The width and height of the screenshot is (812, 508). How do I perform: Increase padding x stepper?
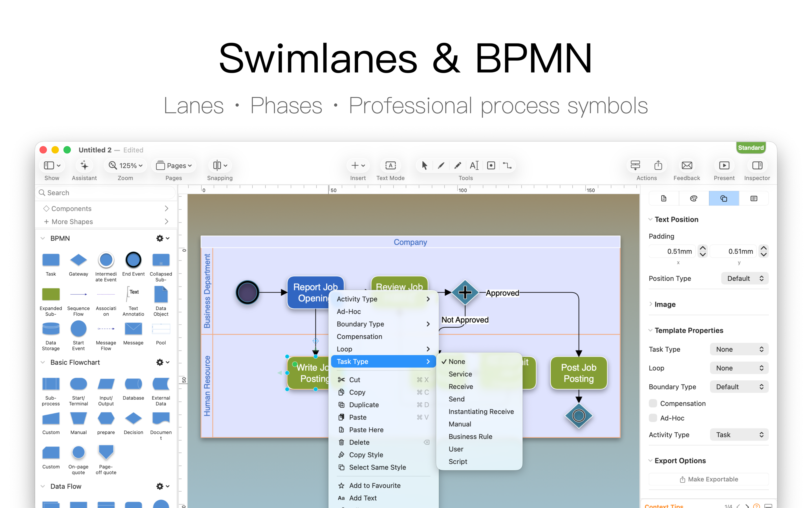[x=703, y=248]
